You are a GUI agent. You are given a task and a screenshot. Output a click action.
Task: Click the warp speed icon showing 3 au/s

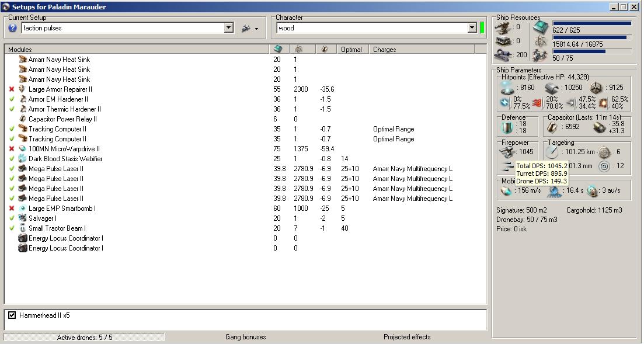tap(592, 191)
